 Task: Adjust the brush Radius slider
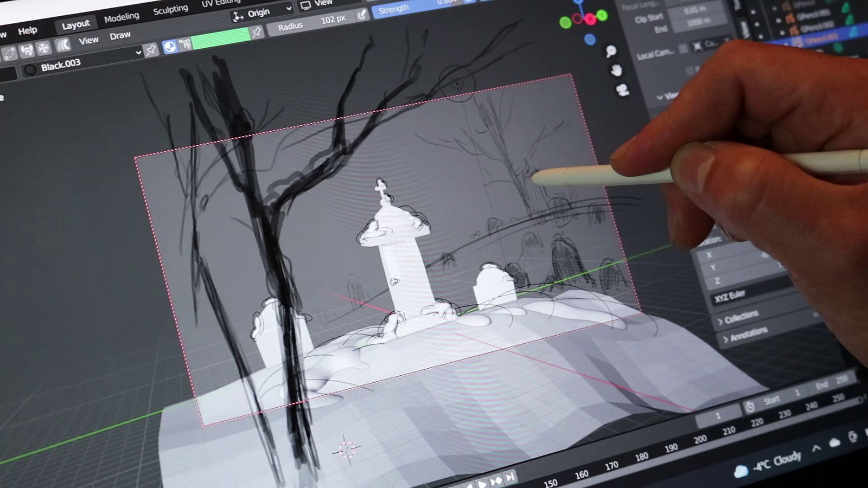point(312,23)
